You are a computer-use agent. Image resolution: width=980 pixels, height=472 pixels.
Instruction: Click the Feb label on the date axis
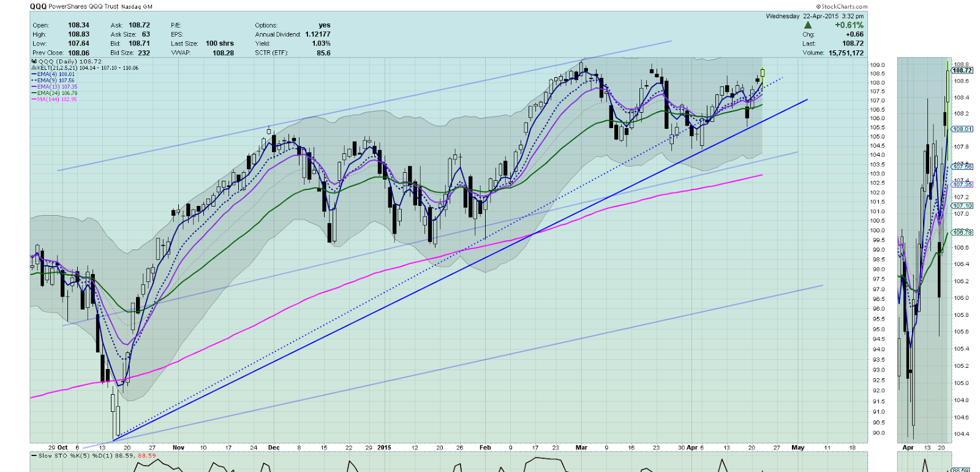coord(485,447)
